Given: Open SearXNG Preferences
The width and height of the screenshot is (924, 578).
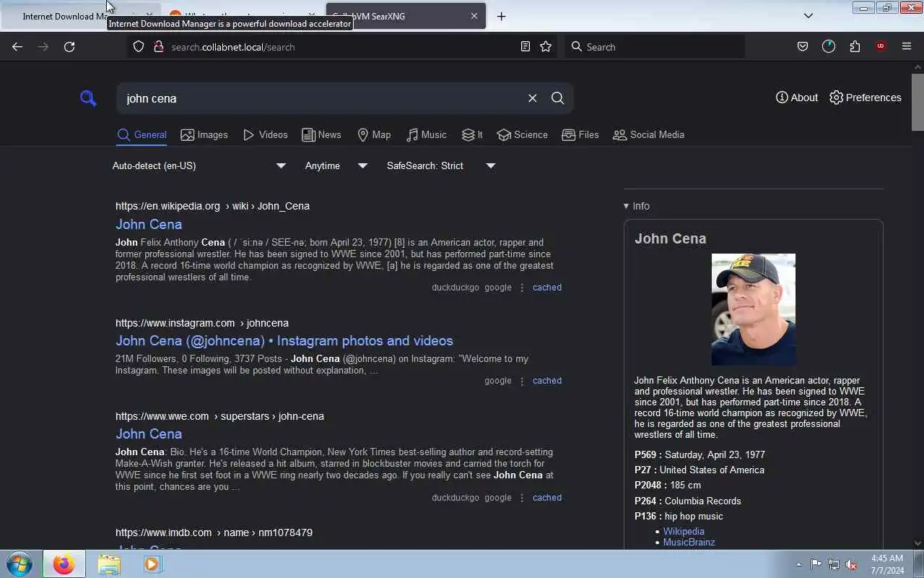Looking at the screenshot, I should pyautogui.click(x=865, y=98).
